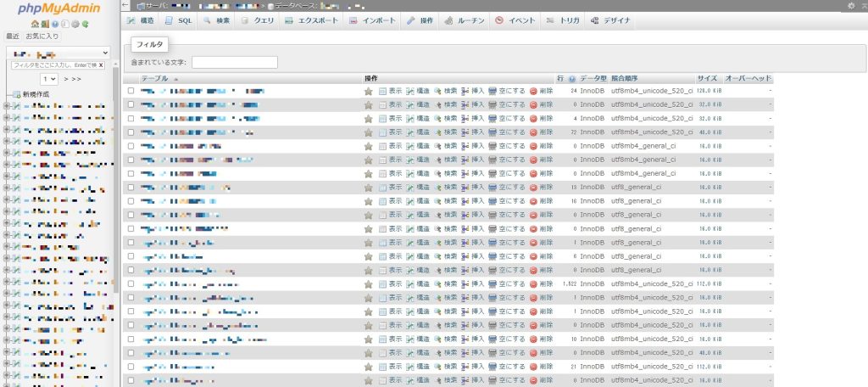The height and width of the screenshot is (387, 868).
Task: Open the トリガ tab
Action: [563, 20]
